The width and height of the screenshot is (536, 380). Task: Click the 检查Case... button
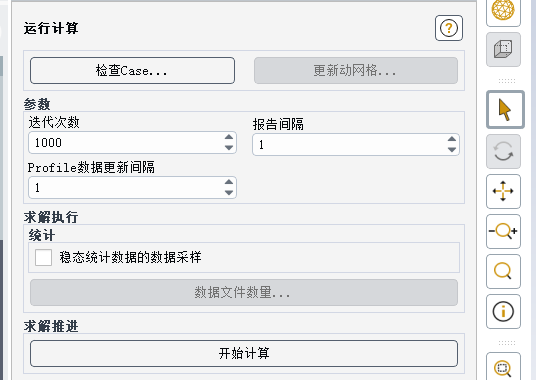132,70
